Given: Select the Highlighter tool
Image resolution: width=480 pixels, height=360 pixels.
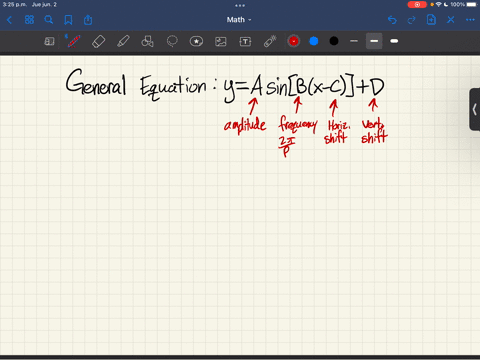Looking at the screenshot, I should click(123, 41).
